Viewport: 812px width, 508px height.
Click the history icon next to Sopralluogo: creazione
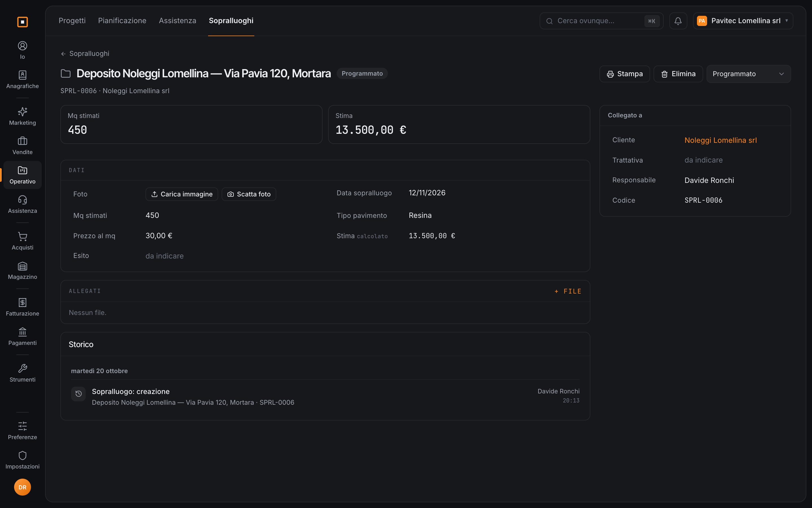[x=78, y=394]
